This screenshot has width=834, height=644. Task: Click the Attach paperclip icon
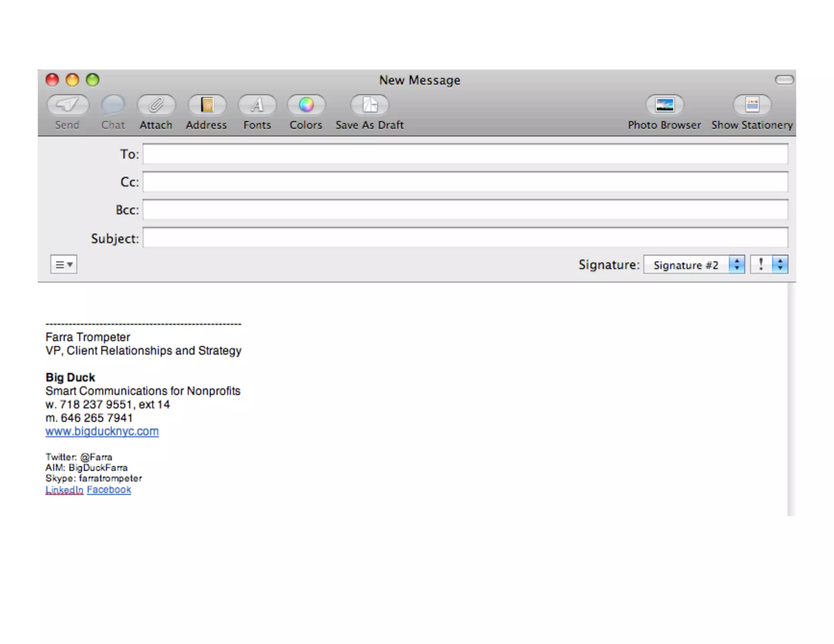[156, 105]
